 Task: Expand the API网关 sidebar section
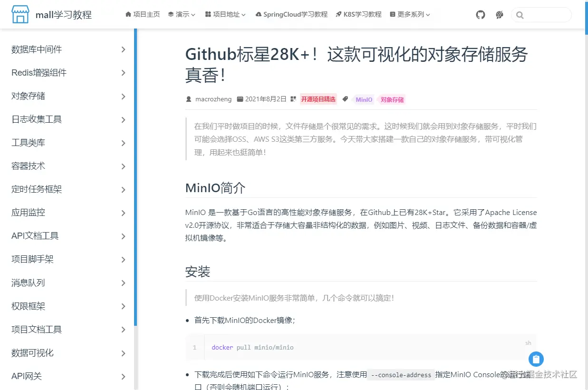68,376
